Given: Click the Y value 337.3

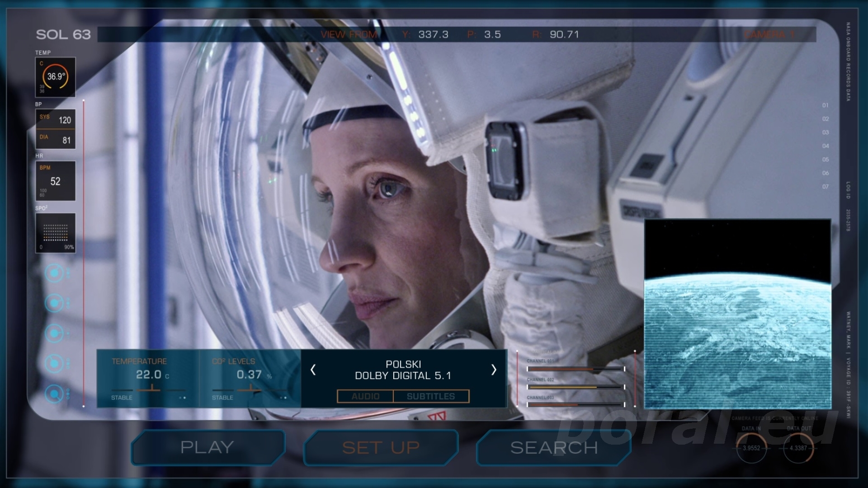Looking at the screenshot, I should [x=433, y=35].
